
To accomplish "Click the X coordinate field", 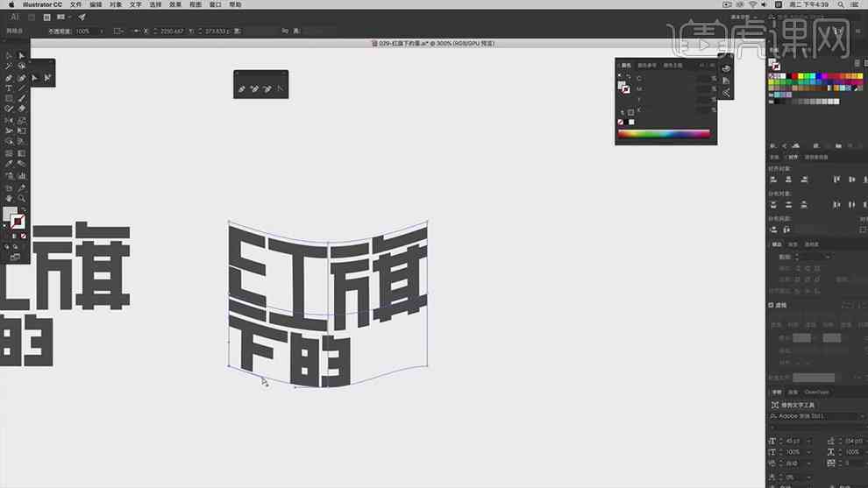I will coord(172,32).
